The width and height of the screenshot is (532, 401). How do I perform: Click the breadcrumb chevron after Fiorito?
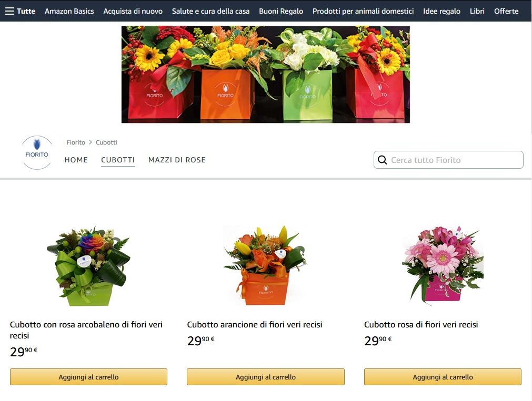[91, 142]
